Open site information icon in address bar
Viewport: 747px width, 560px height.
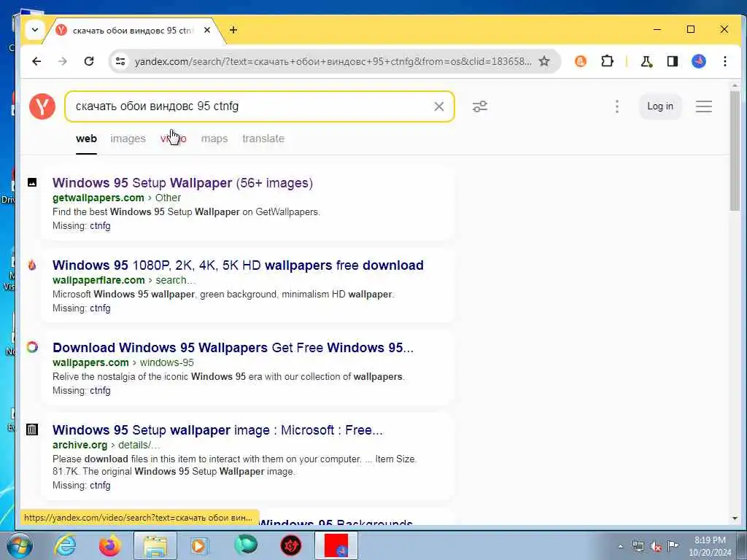(x=120, y=61)
